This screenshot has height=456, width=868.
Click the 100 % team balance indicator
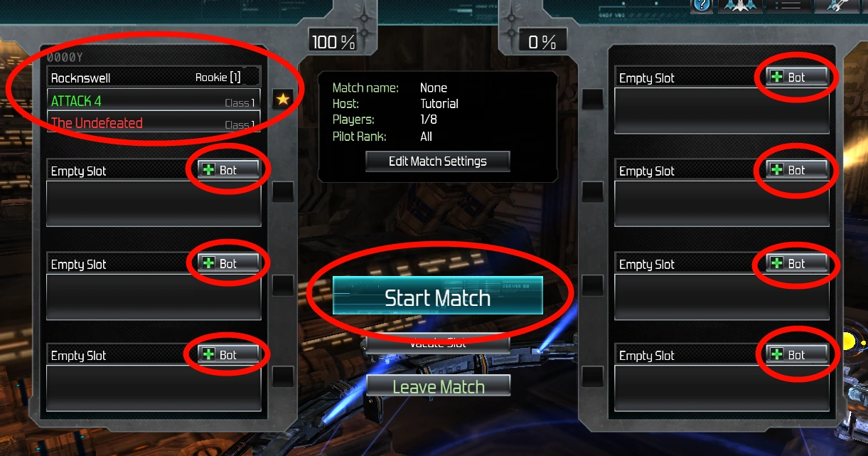334,42
